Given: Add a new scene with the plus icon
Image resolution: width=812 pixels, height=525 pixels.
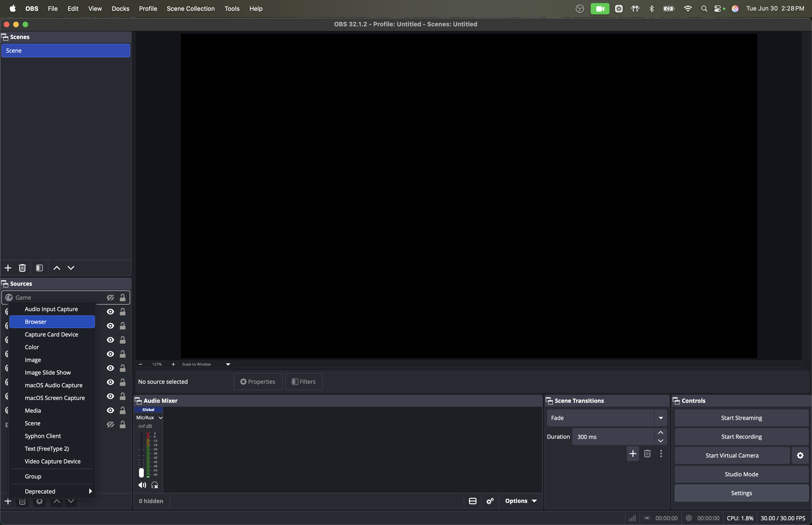Looking at the screenshot, I should tap(8, 268).
